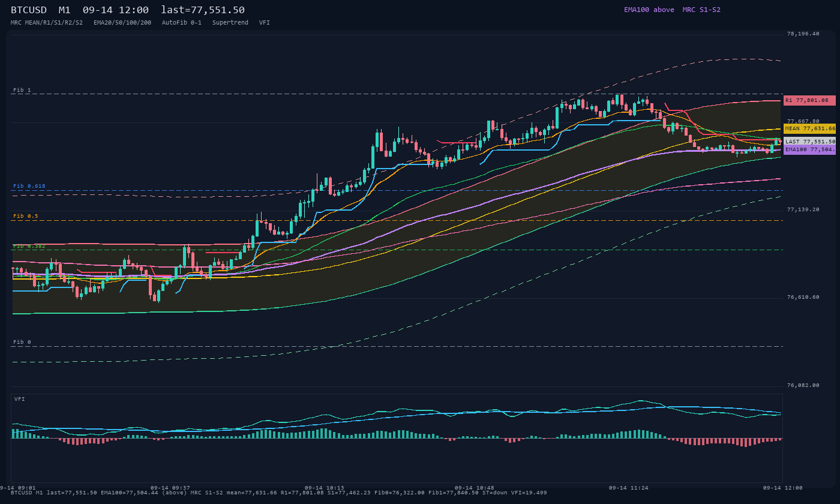Click the 77,667.80 price axis label
Screen dimensions: 840x504
pos(803,121)
